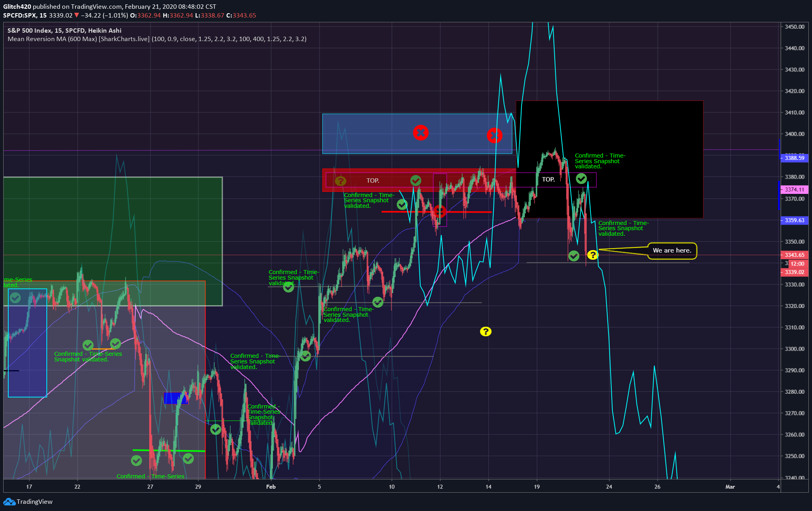The image size is (812, 511).
Task: Click the −34.22 (−1.01%) change value
Action: (x=105, y=16)
